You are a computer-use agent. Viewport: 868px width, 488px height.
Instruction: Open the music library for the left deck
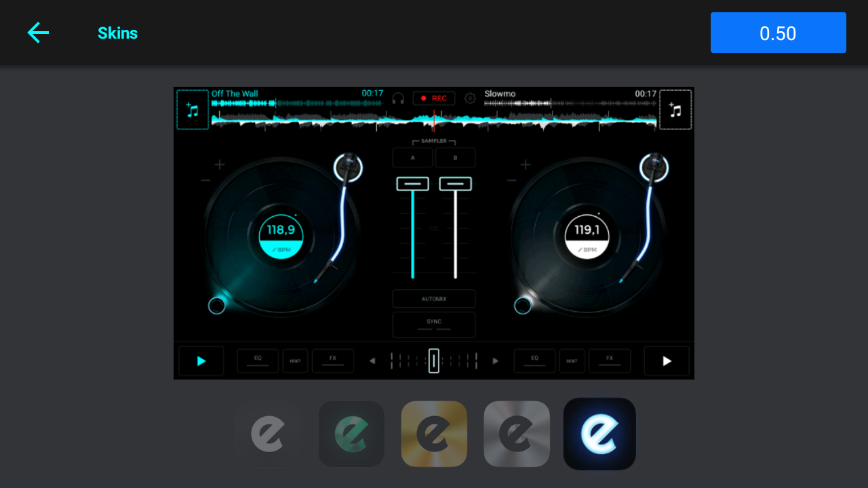click(193, 109)
